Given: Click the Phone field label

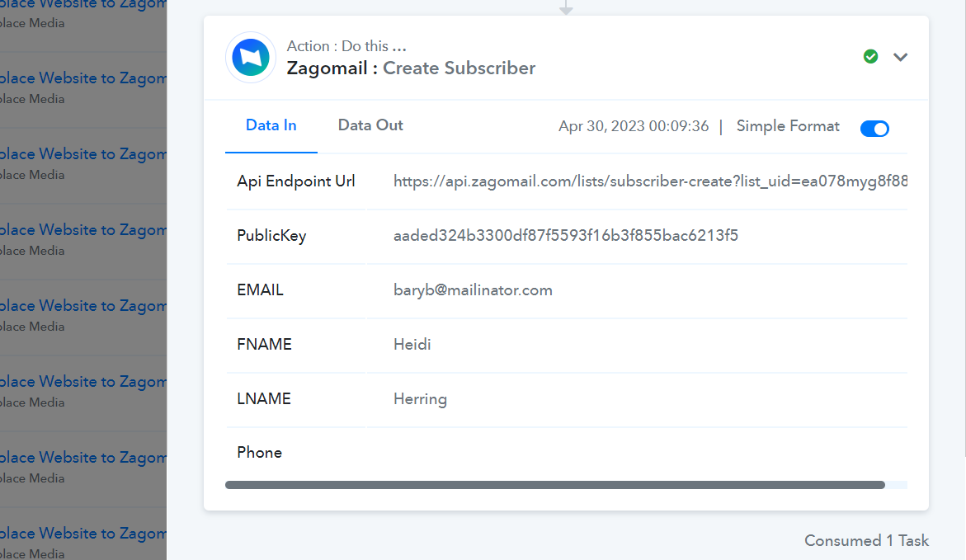Looking at the screenshot, I should [259, 452].
